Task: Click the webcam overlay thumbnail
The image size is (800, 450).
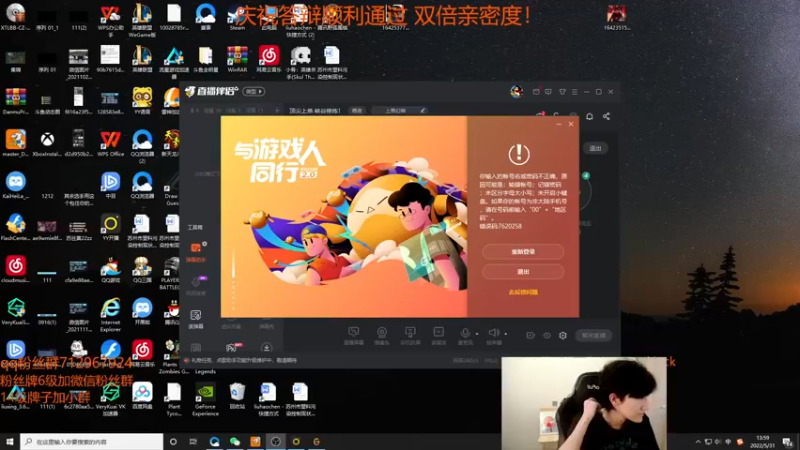Action: 584,403
